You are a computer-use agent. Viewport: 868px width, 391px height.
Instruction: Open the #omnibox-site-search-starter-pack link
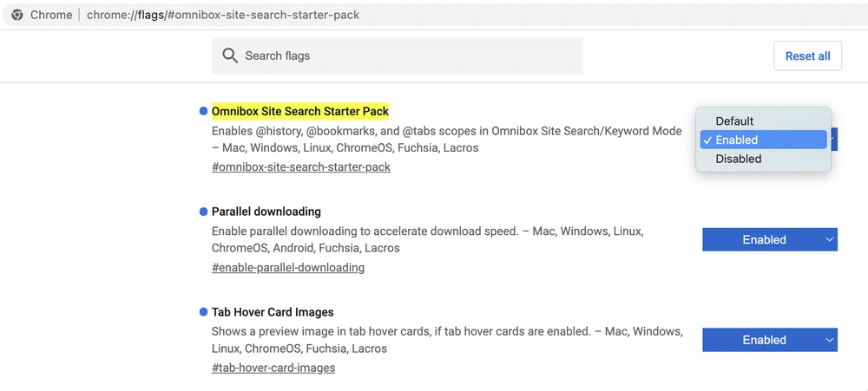[x=300, y=166]
